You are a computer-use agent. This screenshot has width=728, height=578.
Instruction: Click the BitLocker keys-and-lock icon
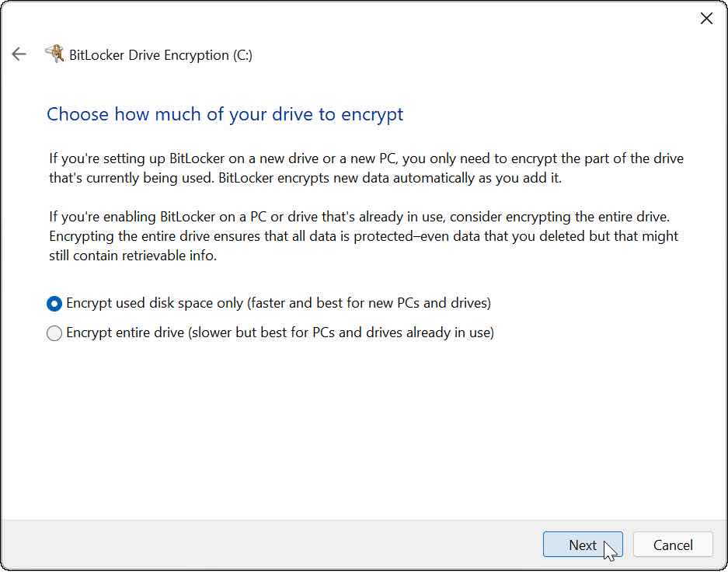(54, 54)
